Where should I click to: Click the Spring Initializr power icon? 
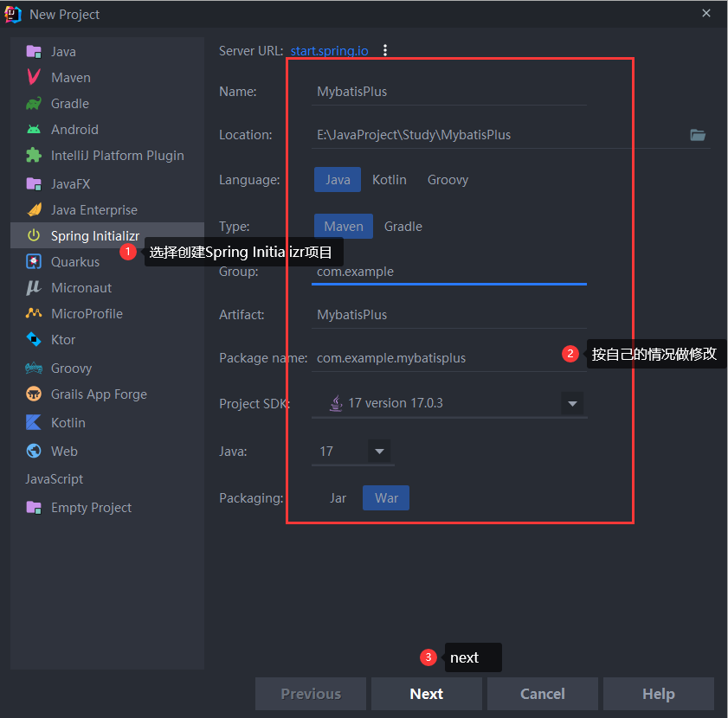(x=34, y=235)
